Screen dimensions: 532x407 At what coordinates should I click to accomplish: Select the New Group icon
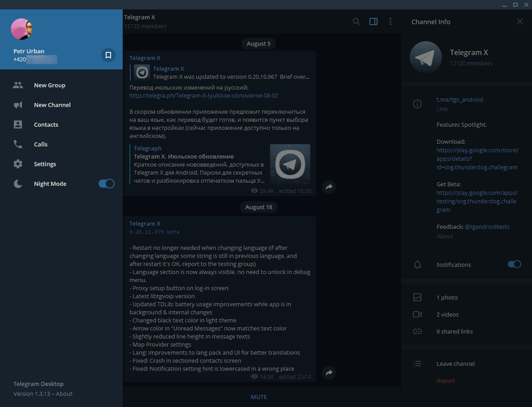pyautogui.click(x=17, y=85)
